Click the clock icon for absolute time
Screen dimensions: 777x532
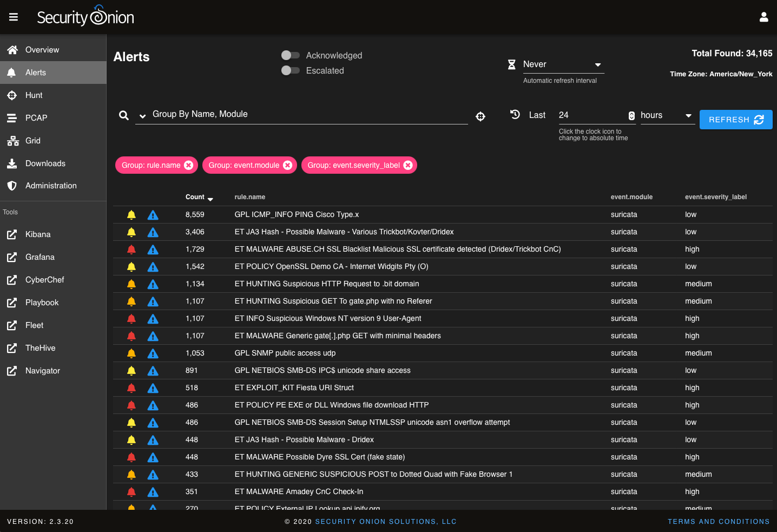click(x=515, y=115)
